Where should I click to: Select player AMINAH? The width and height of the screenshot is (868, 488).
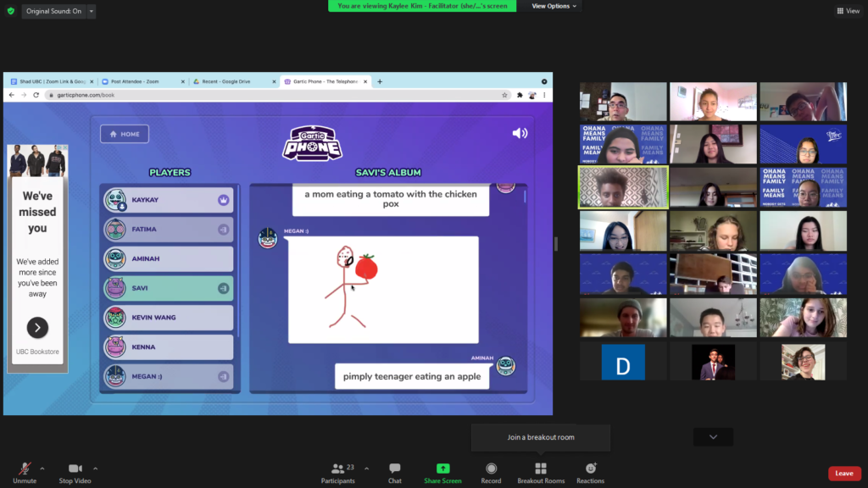pyautogui.click(x=169, y=259)
